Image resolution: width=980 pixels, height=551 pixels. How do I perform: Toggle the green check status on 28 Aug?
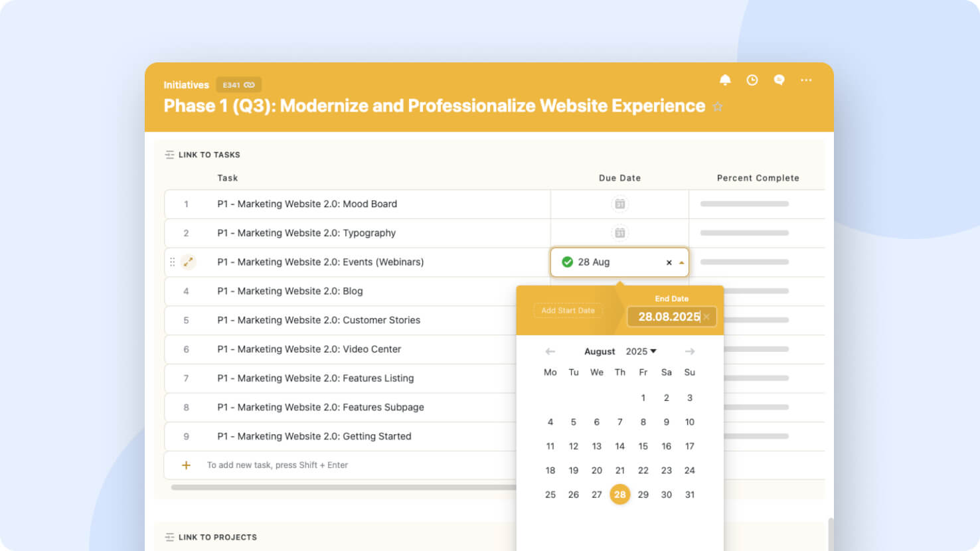567,262
